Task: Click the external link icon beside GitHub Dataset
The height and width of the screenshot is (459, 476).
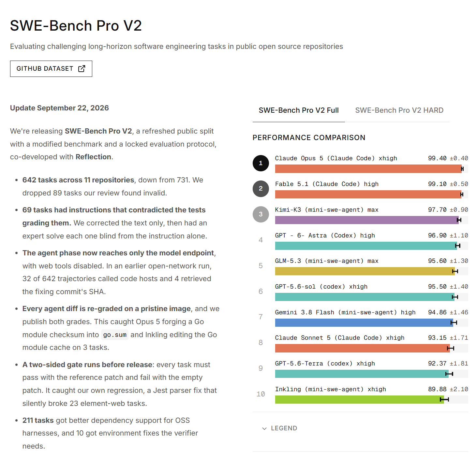Action: [x=82, y=69]
